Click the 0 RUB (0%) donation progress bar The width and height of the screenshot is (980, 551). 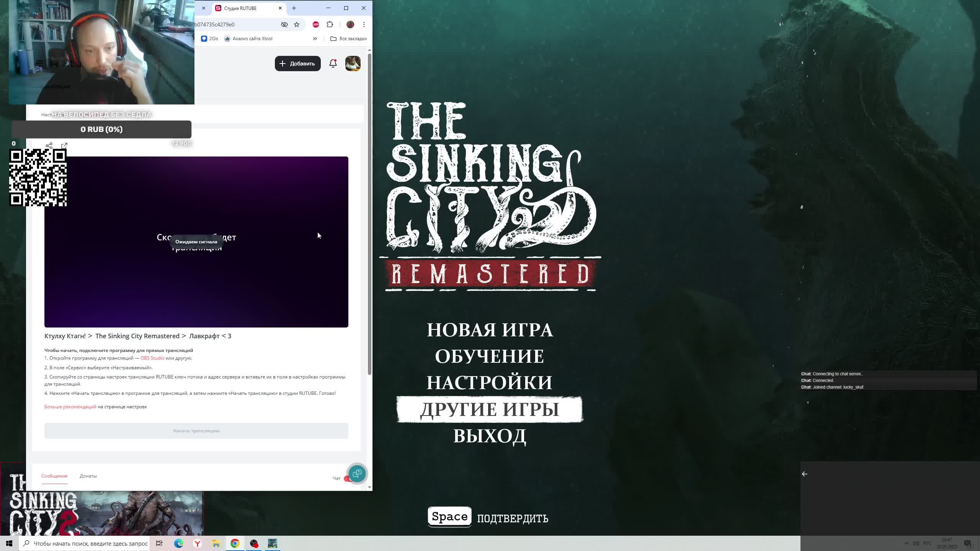[101, 129]
